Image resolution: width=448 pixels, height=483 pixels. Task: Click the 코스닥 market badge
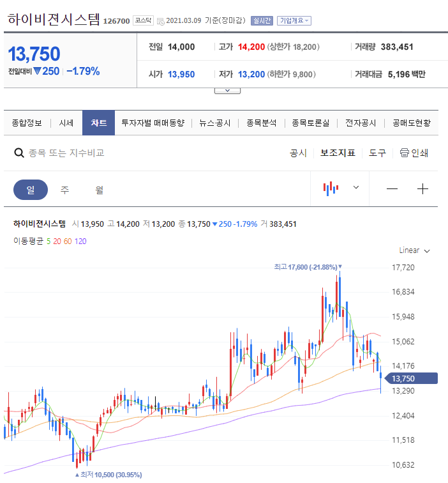[x=143, y=20]
